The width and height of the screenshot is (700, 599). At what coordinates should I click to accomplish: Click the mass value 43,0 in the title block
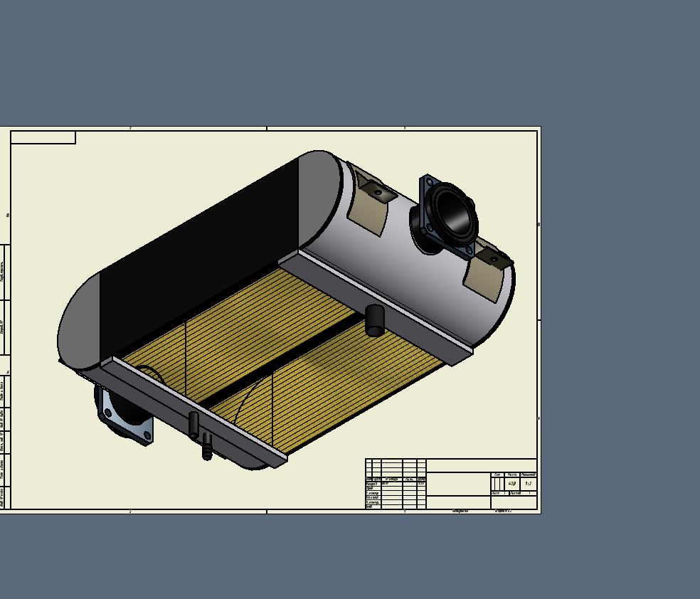coord(512,483)
